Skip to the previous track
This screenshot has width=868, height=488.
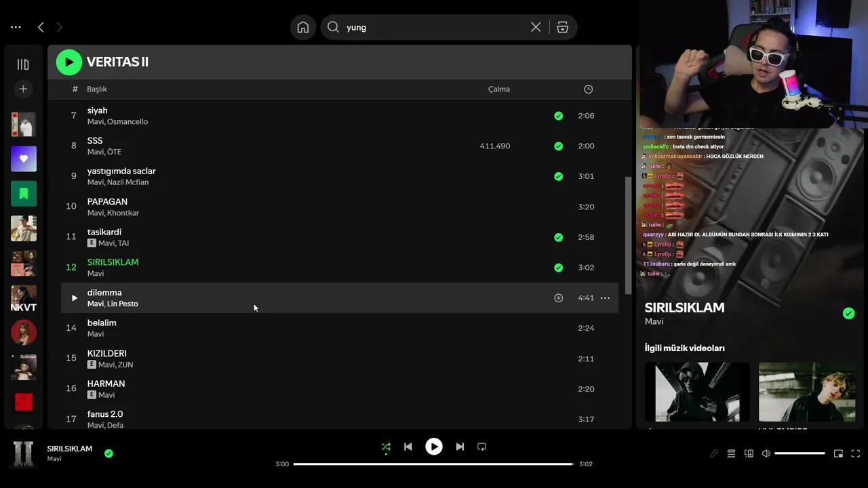[x=408, y=447]
